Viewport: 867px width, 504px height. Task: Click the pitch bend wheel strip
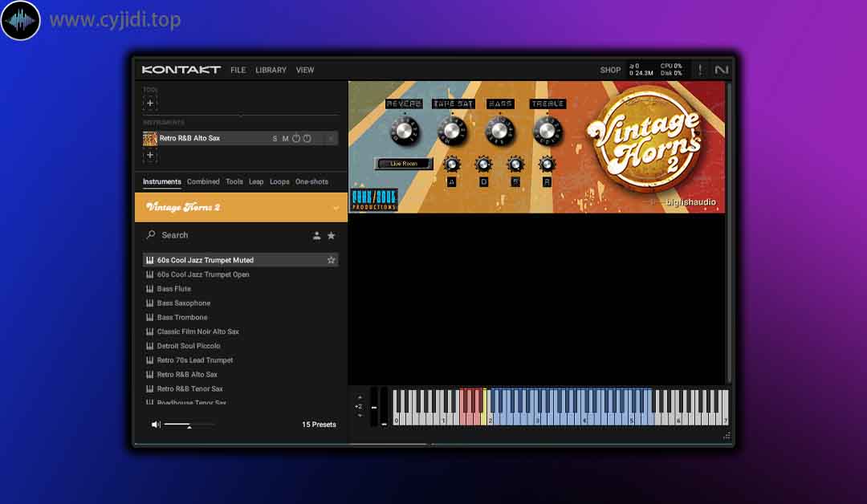(374, 407)
